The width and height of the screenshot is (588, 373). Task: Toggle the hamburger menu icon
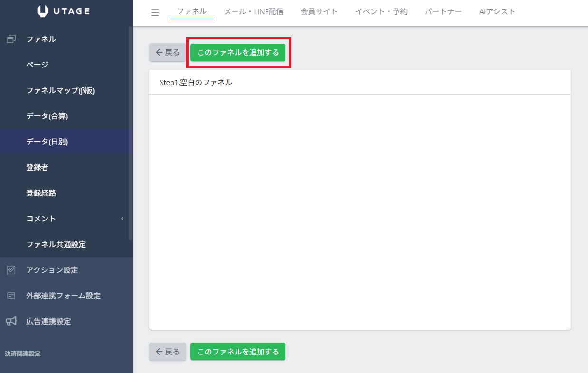pyautogui.click(x=155, y=12)
